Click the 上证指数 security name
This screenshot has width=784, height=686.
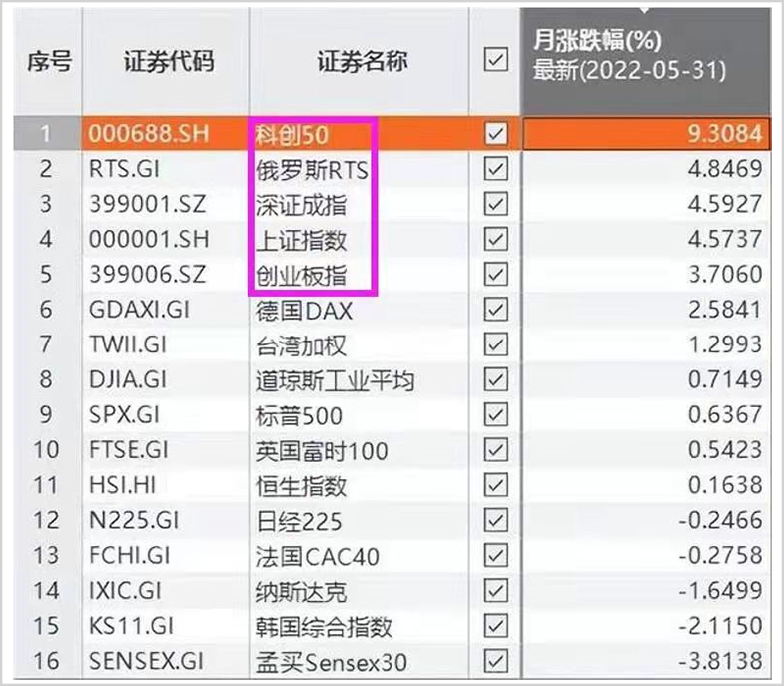[x=301, y=240]
